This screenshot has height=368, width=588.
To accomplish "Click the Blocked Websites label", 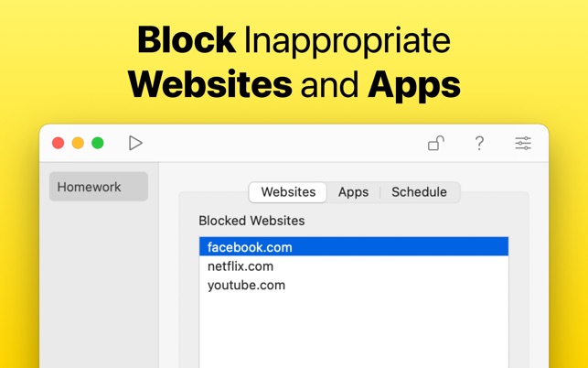I will pyautogui.click(x=251, y=221).
